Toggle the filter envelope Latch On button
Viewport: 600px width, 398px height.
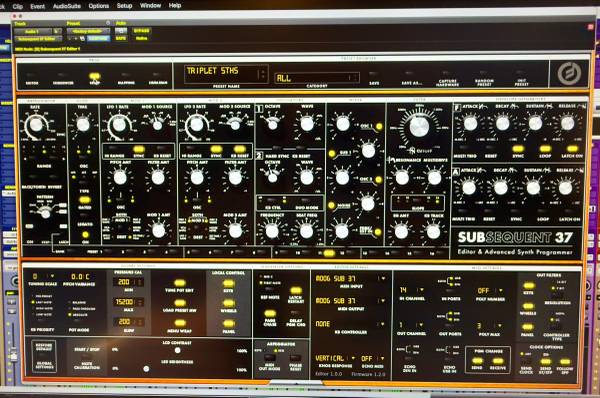click(x=572, y=149)
